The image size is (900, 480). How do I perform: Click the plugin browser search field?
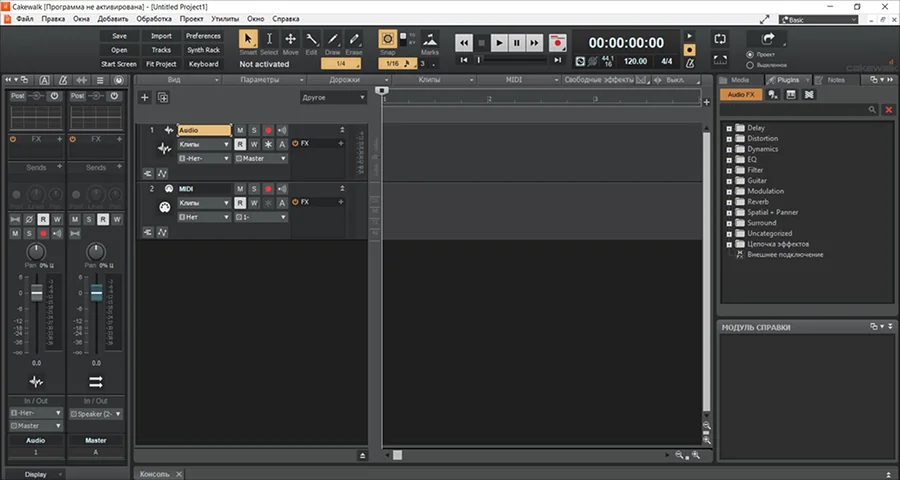tap(798, 109)
